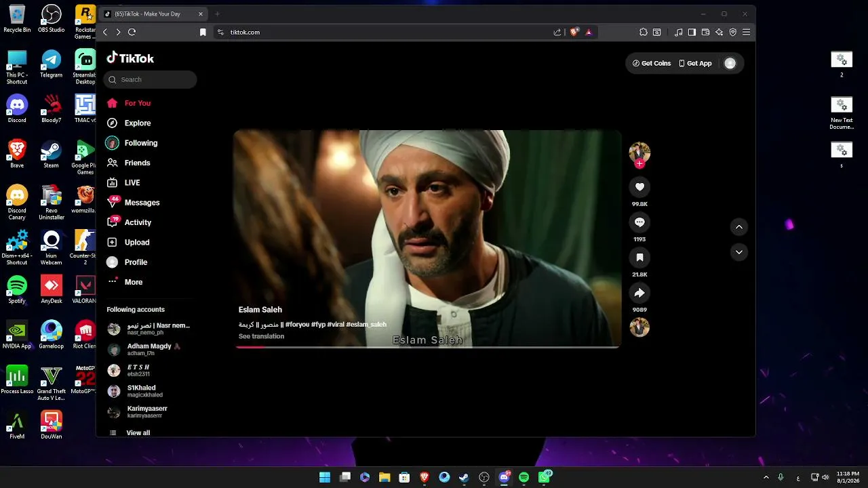Click the #eslam_saleh hashtag
The height and width of the screenshot is (488, 868).
[366, 325]
